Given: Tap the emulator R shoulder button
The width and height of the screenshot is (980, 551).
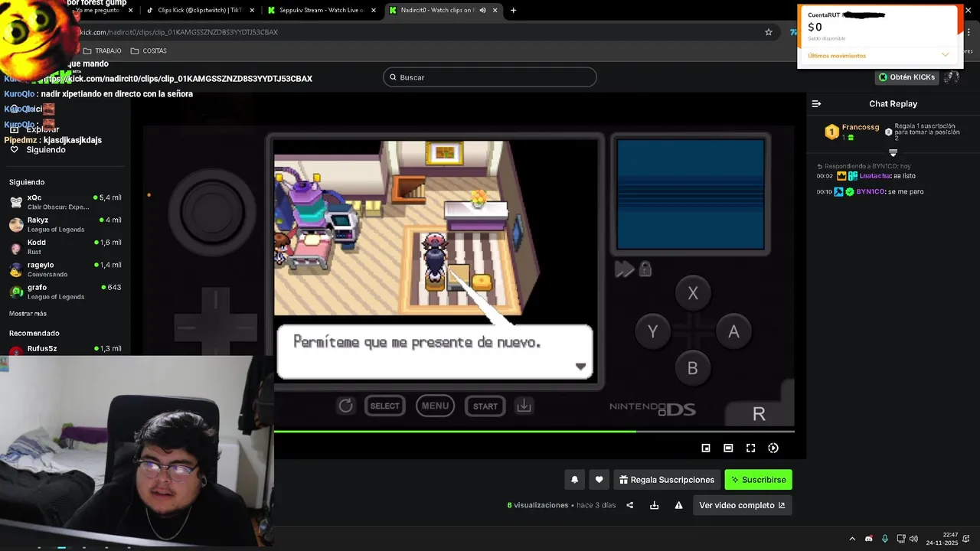Looking at the screenshot, I should (x=759, y=413).
